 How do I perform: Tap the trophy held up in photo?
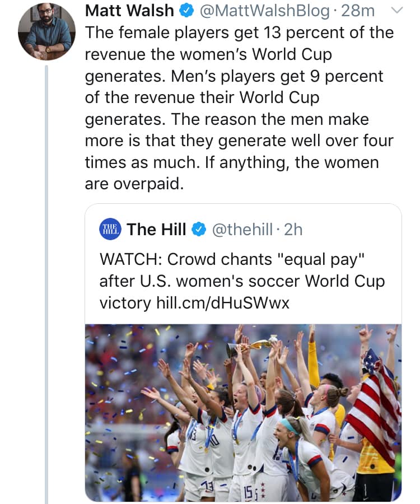click(x=251, y=347)
